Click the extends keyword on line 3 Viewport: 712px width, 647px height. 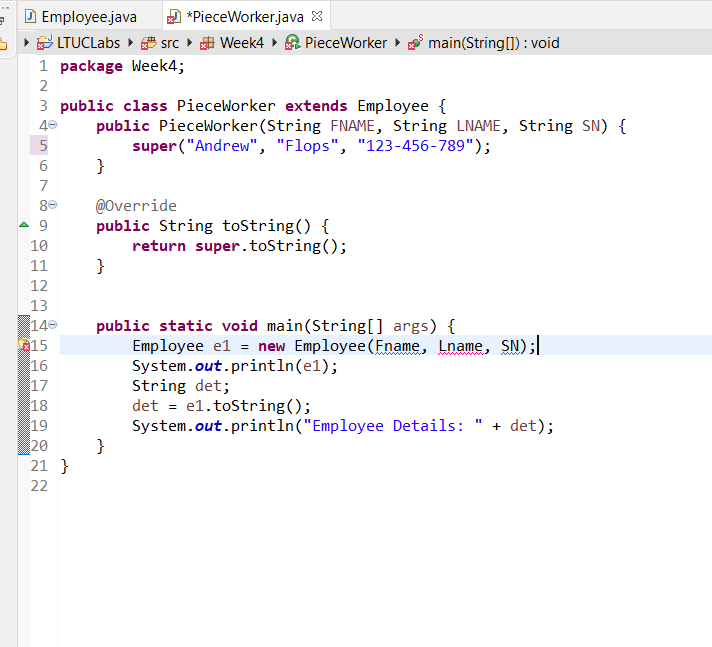coord(316,106)
